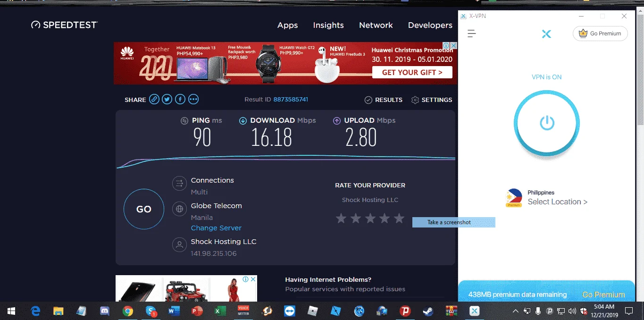This screenshot has width=644, height=320.
Task: Open File Explorer from the taskbar
Action: [58, 311]
